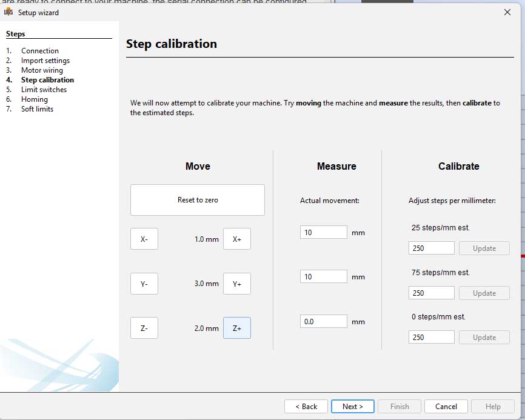525x420 pixels.
Task: Click the first steps-per-millimeter 250 field
Action: [431, 248]
